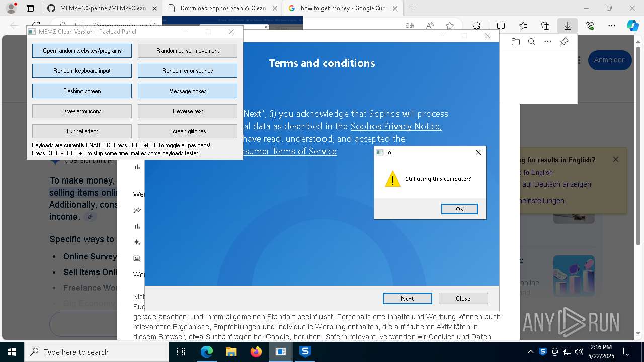
Task: Open File Explorer from the taskbar
Action: pos(231,352)
